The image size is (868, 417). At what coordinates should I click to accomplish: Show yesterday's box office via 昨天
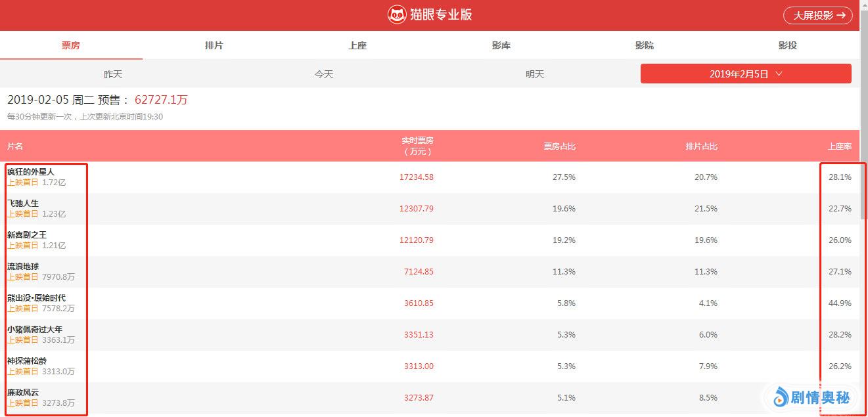(x=113, y=74)
